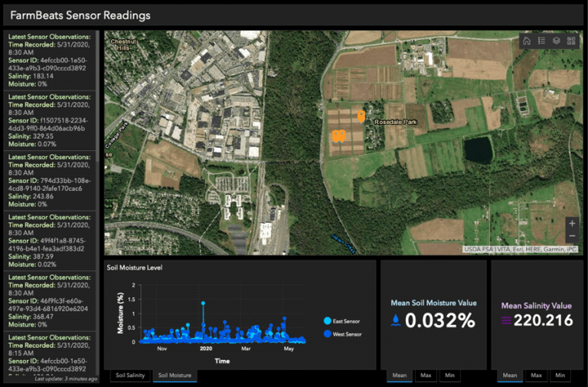Select the sensor card recorded at 8:15 AM
The image size is (588, 387).
click(x=50, y=353)
